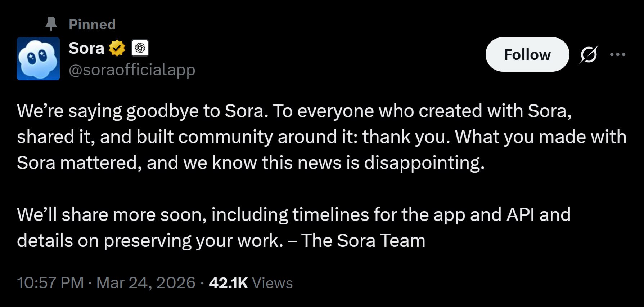Click the pin icon above the post

coord(51,24)
